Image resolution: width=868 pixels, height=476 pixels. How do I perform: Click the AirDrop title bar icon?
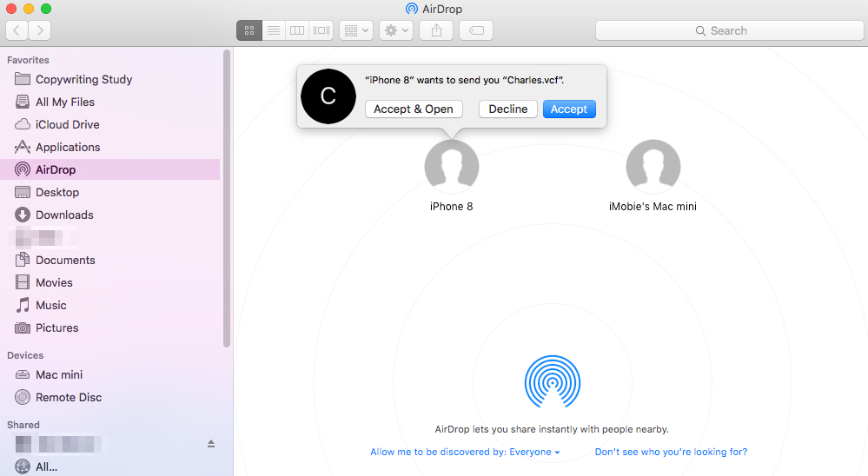click(411, 9)
